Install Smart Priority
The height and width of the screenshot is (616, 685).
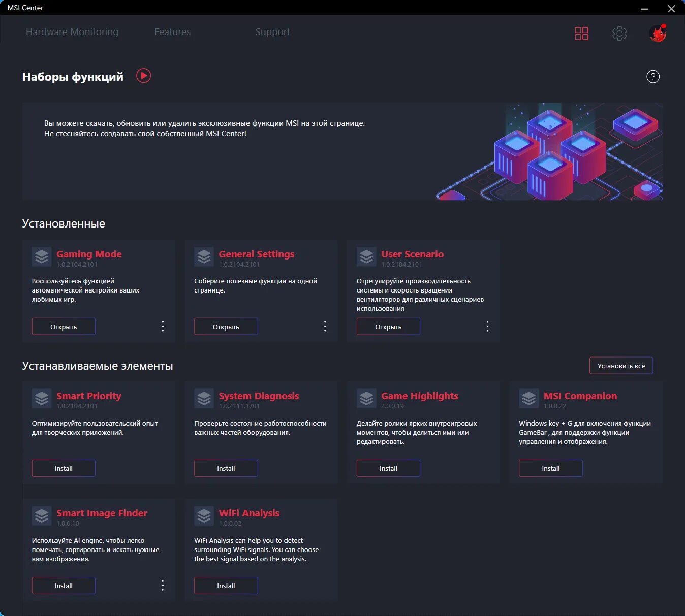point(64,468)
